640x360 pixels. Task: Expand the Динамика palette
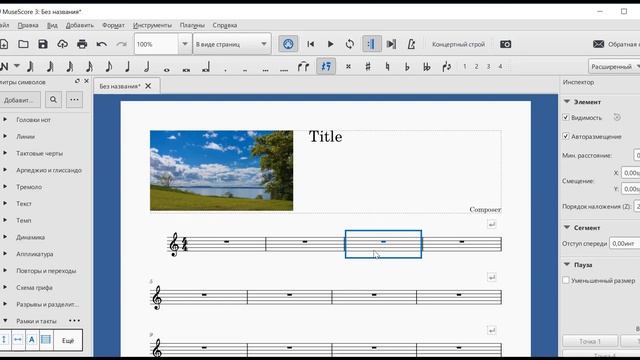coord(5,237)
